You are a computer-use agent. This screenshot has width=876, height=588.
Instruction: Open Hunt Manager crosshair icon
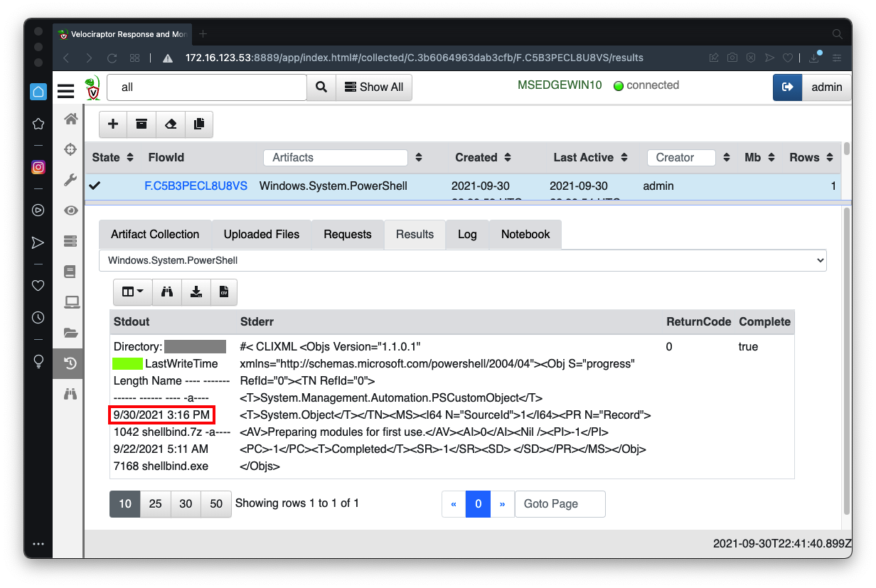pos(70,149)
